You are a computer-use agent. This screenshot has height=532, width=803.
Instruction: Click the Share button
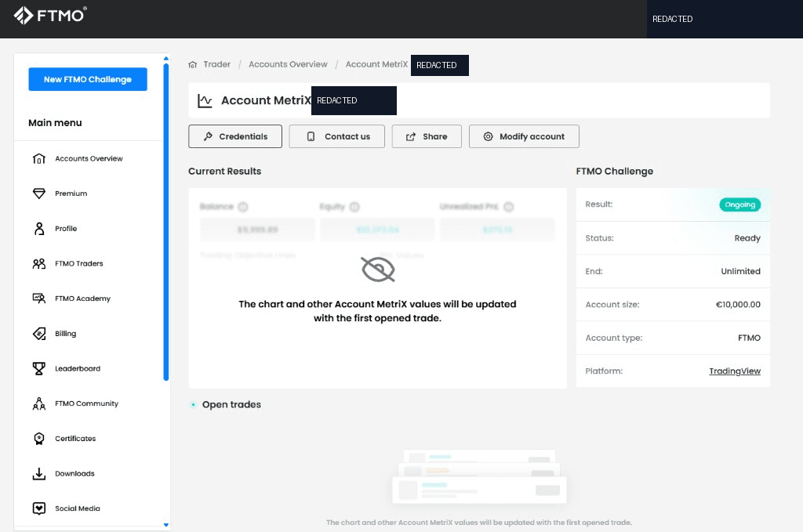pos(427,136)
